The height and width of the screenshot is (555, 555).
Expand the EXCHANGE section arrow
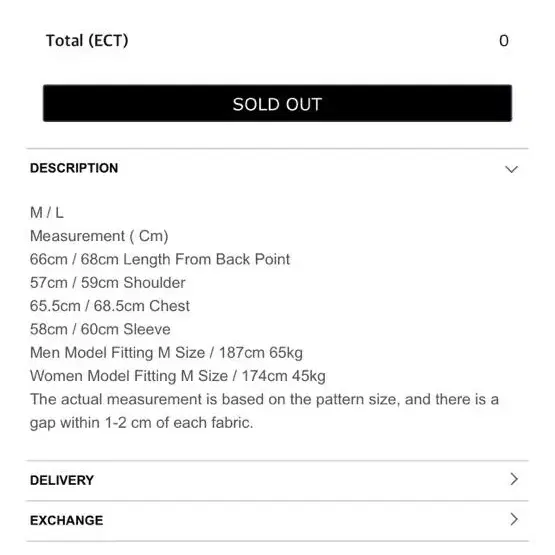[514, 519]
